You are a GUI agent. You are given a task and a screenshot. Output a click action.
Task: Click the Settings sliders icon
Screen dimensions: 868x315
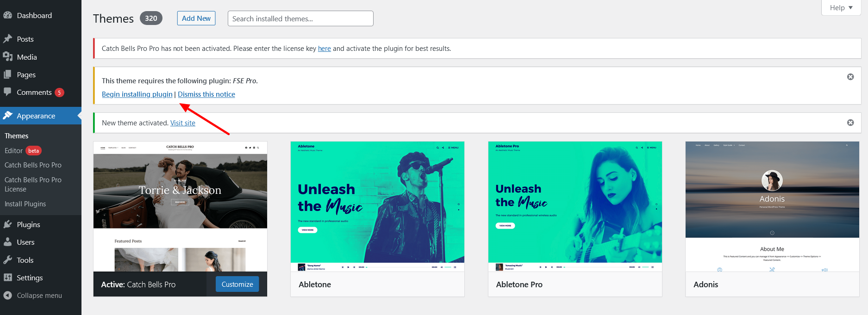[7, 278]
